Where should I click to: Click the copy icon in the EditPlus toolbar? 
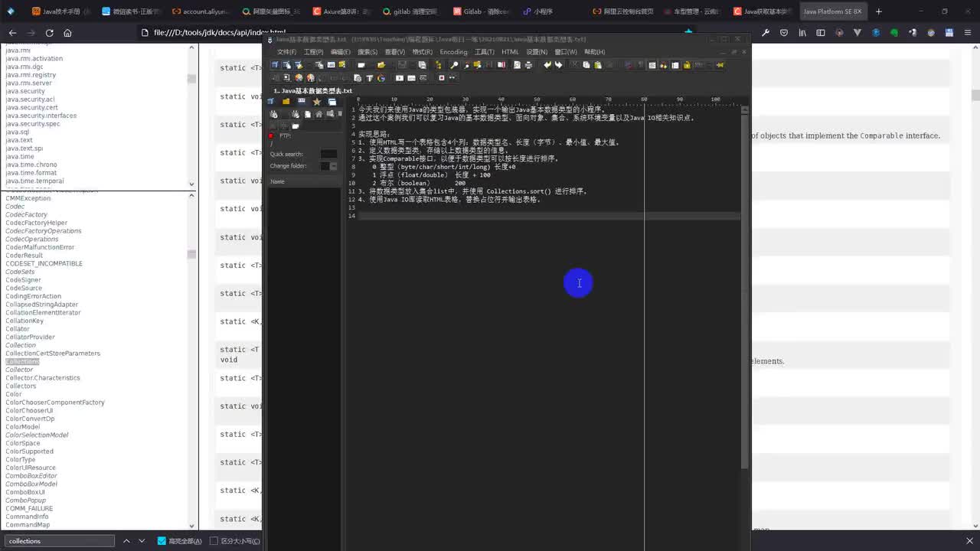pos(586,65)
